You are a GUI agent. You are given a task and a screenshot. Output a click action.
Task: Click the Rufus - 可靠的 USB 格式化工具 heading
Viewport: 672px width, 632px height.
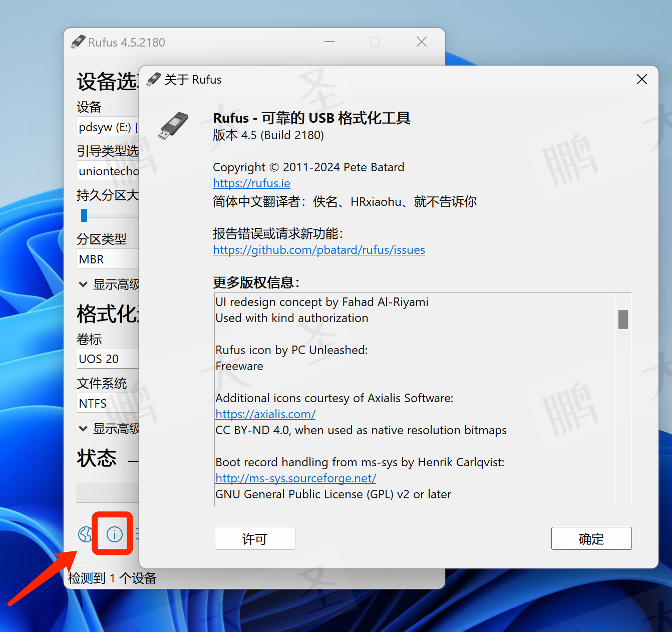(x=312, y=118)
